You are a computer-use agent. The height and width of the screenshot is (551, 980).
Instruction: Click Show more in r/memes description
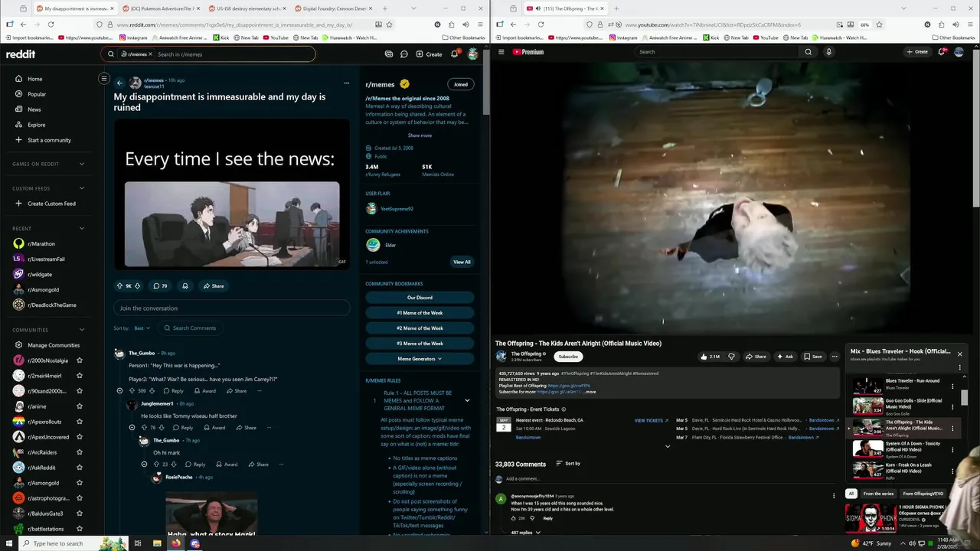pos(420,135)
